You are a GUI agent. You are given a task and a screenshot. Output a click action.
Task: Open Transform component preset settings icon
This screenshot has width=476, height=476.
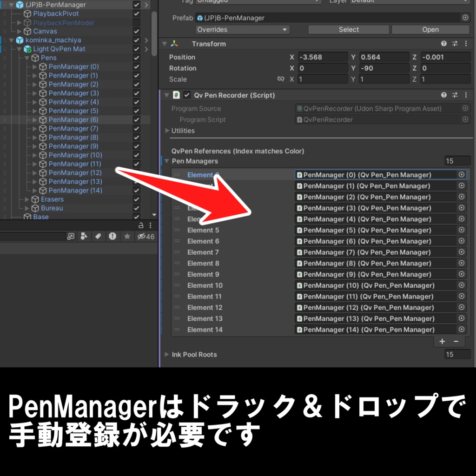point(455,44)
